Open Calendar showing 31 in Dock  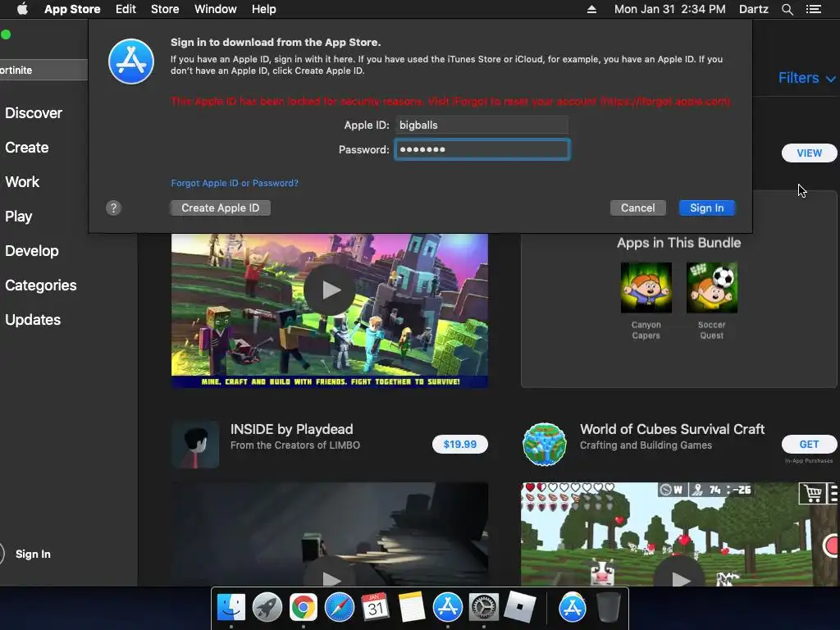coord(375,608)
